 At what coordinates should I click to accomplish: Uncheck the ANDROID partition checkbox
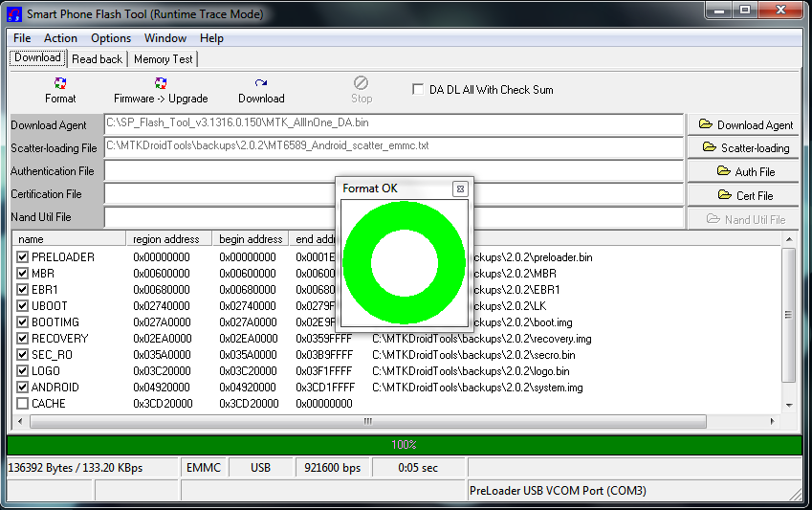point(22,388)
